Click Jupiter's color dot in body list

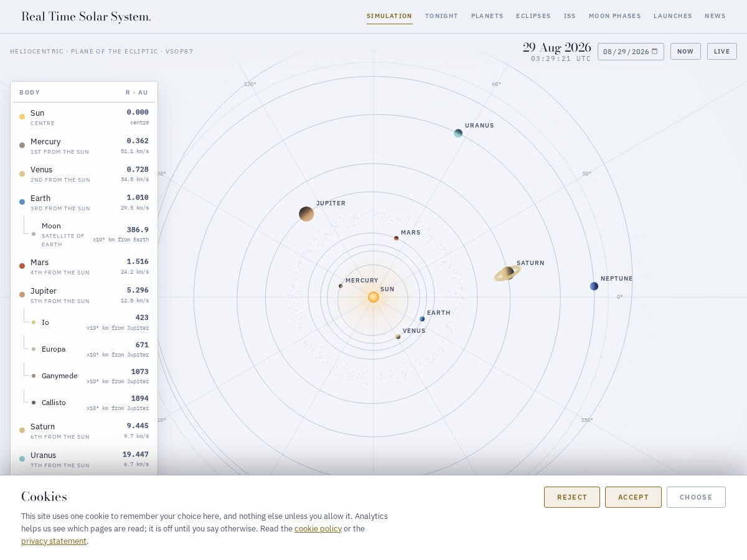click(x=22, y=294)
